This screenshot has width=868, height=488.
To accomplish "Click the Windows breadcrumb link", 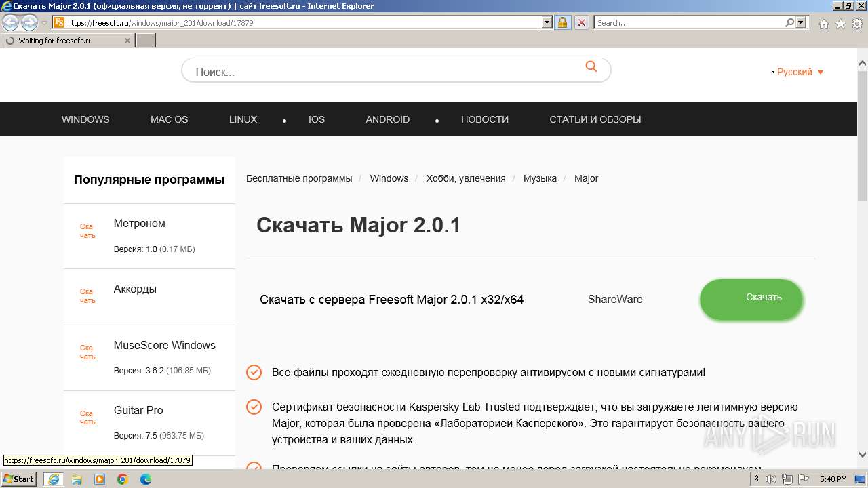I will coord(389,178).
